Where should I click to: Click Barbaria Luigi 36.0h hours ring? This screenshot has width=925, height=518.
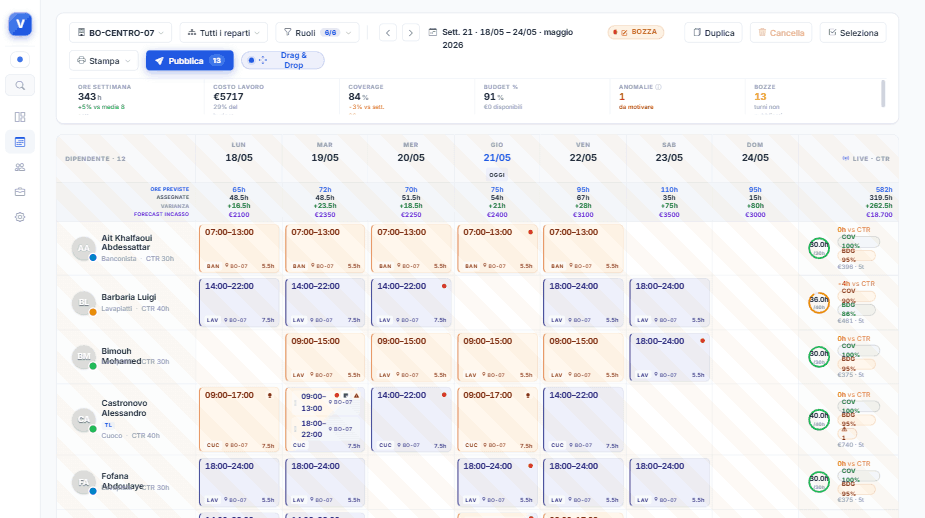click(x=819, y=303)
